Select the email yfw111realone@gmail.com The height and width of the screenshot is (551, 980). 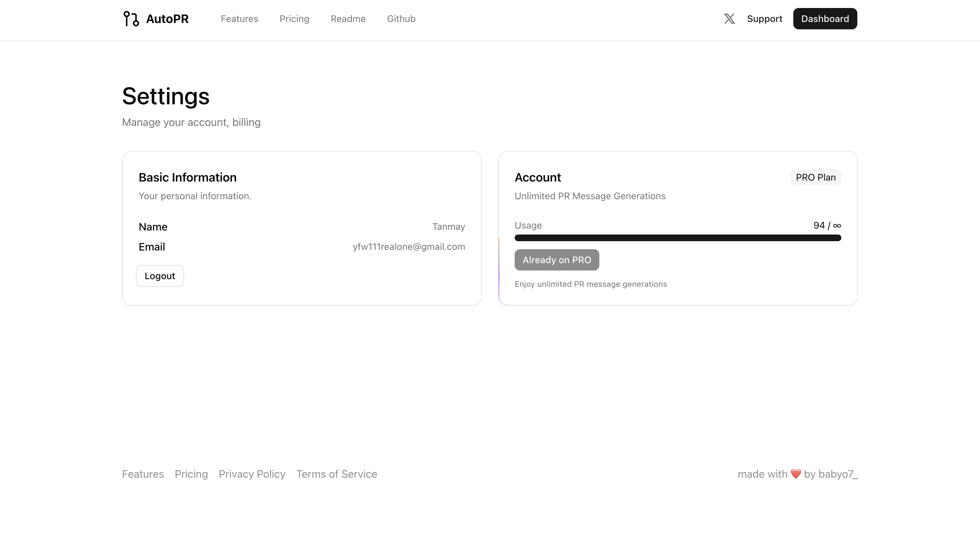tap(409, 247)
